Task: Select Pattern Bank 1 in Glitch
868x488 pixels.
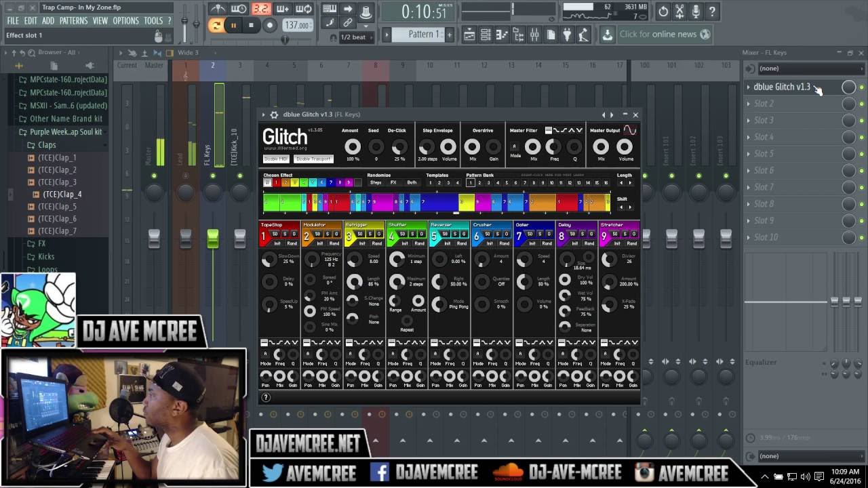Action: pos(471,182)
